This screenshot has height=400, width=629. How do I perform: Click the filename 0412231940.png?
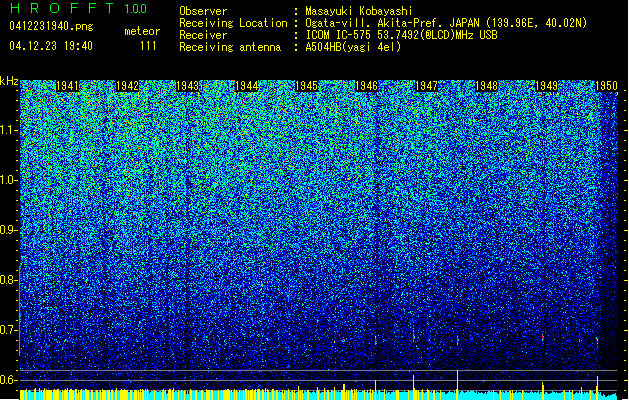coord(51,26)
